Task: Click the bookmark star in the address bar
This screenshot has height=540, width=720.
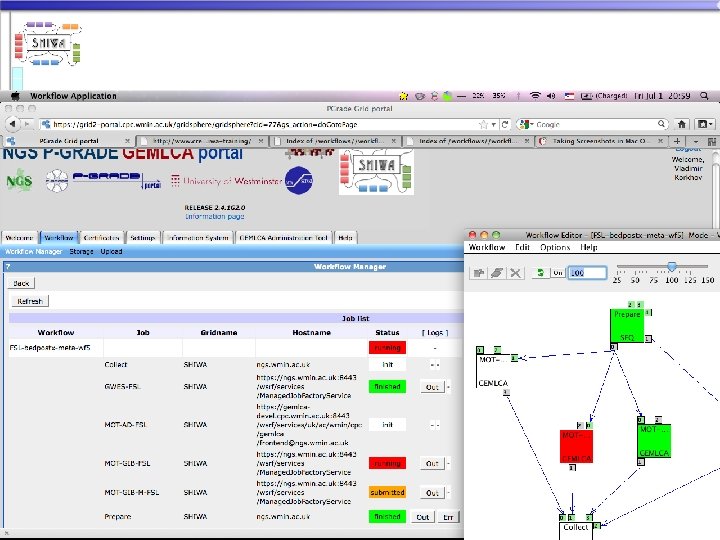Action: 483,124
